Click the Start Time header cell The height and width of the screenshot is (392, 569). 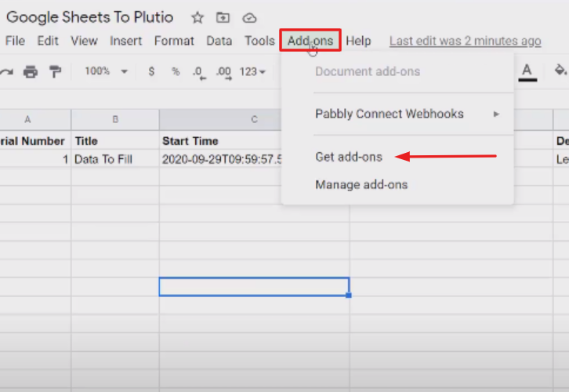(220, 141)
